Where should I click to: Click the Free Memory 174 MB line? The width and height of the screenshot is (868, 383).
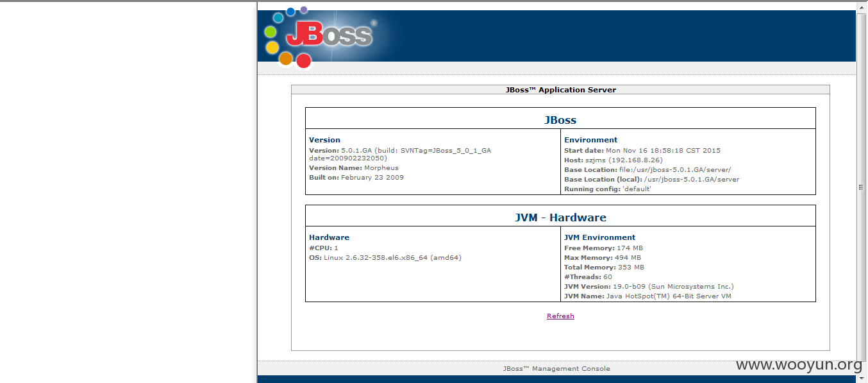point(603,248)
